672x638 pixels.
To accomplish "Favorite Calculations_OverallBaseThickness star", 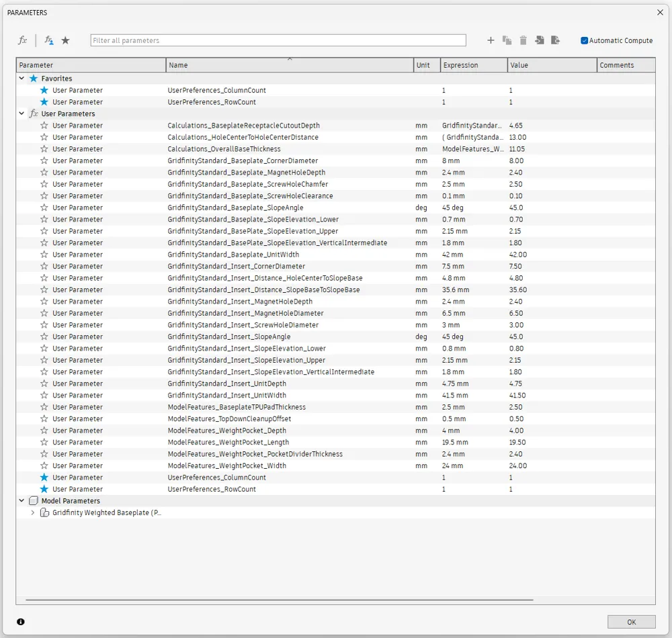I will click(x=44, y=148).
